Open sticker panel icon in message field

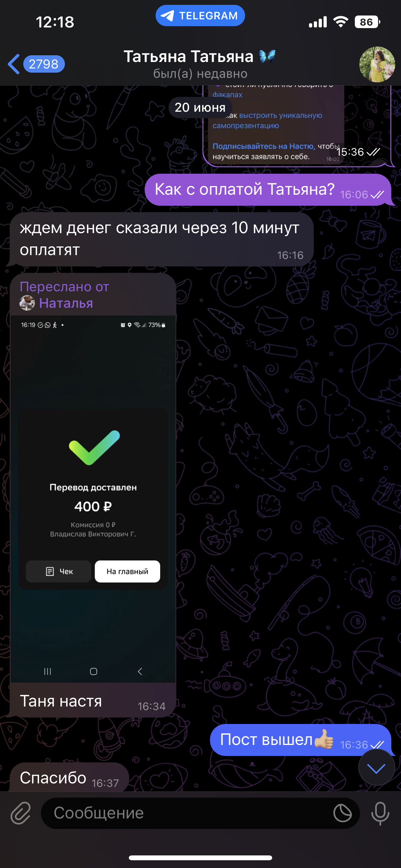coord(342,813)
